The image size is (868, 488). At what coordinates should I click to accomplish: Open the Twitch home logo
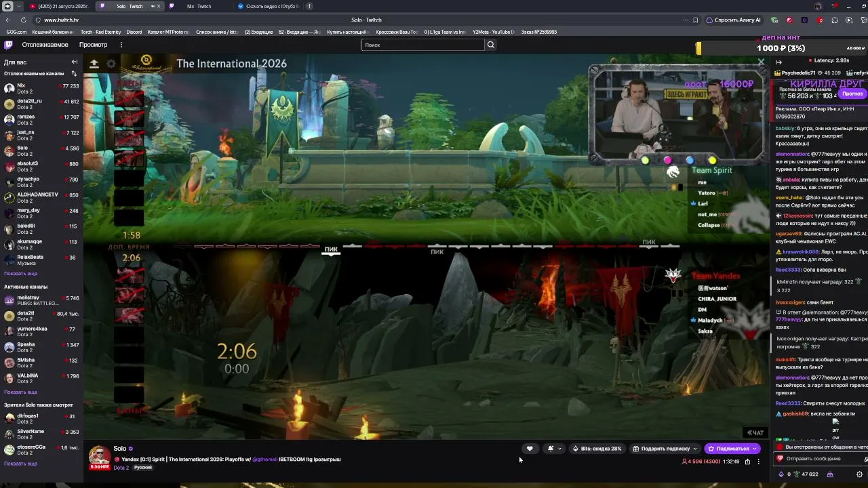8,45
